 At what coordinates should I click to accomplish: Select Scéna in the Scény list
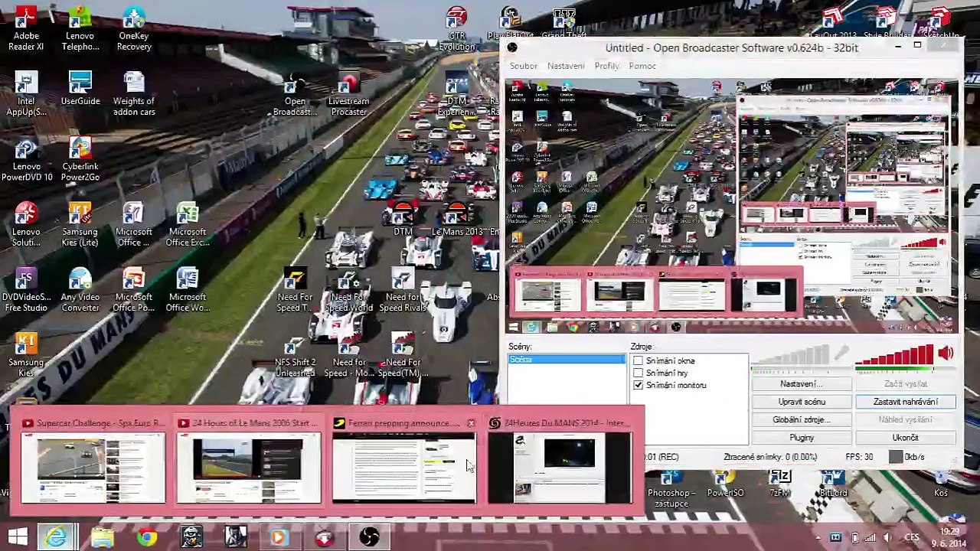(567, 360)
